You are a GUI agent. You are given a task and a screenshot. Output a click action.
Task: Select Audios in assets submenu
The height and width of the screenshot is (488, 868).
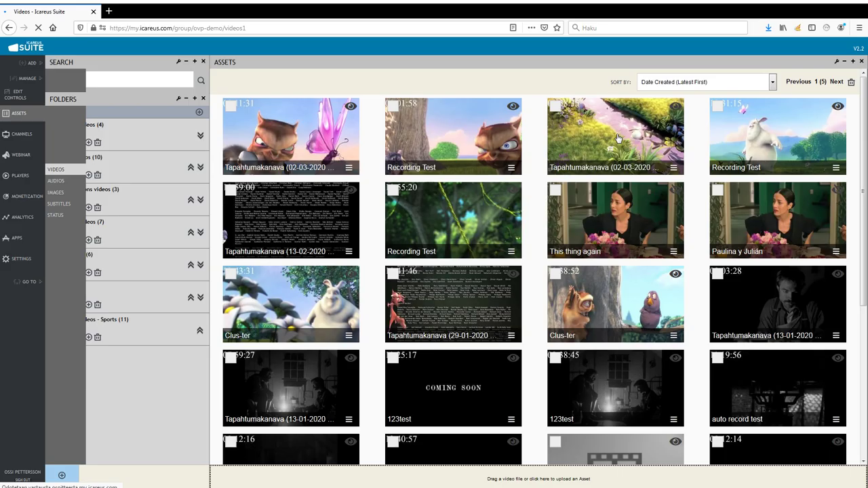tap(56, 181)
